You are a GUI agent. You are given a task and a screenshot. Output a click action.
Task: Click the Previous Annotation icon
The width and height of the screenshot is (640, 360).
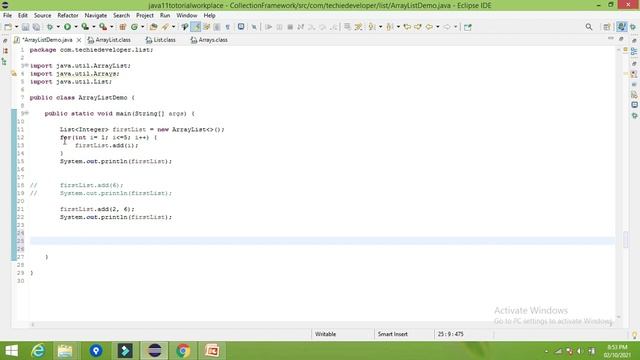pos(390,27)
